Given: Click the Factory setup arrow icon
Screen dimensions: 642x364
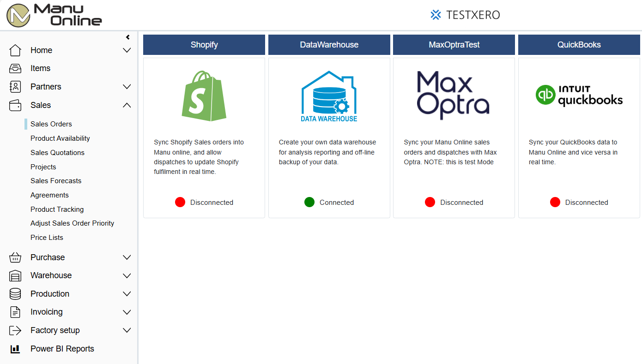Looking at the screenshot, I should [x=15, y=330].
